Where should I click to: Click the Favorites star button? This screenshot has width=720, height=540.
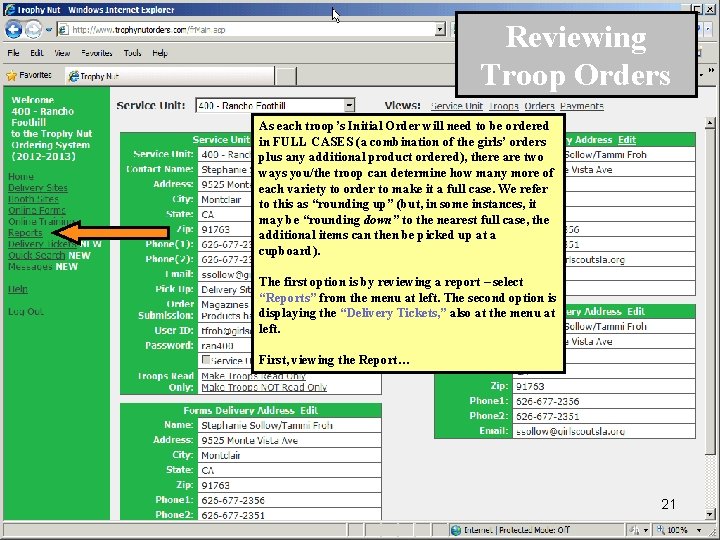[28, 75]
